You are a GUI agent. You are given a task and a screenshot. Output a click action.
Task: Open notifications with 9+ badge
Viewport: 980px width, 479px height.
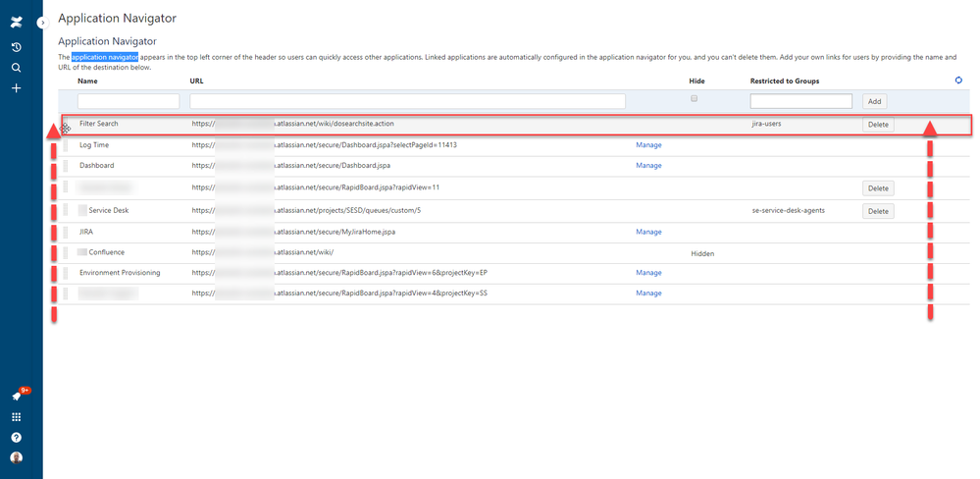click(18, 396)
